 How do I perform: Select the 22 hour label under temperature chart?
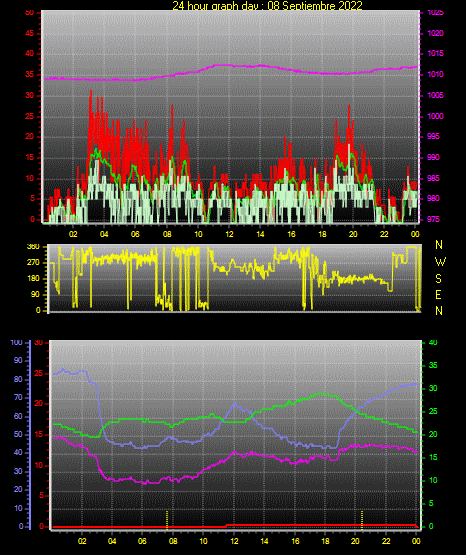click(386, 541)
